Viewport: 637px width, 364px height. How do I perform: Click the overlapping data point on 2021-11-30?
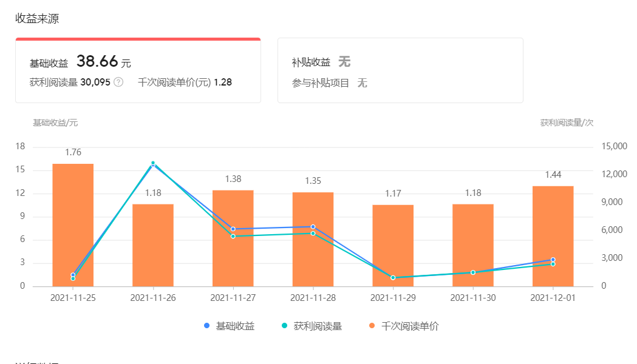(474, 272)
